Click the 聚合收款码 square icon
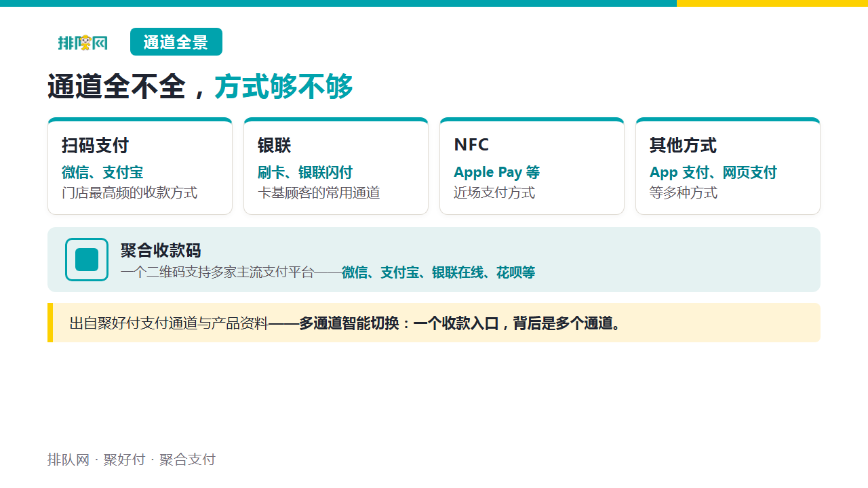The height and width of the screenshot is (488, 868). click(x=87, y=260)
